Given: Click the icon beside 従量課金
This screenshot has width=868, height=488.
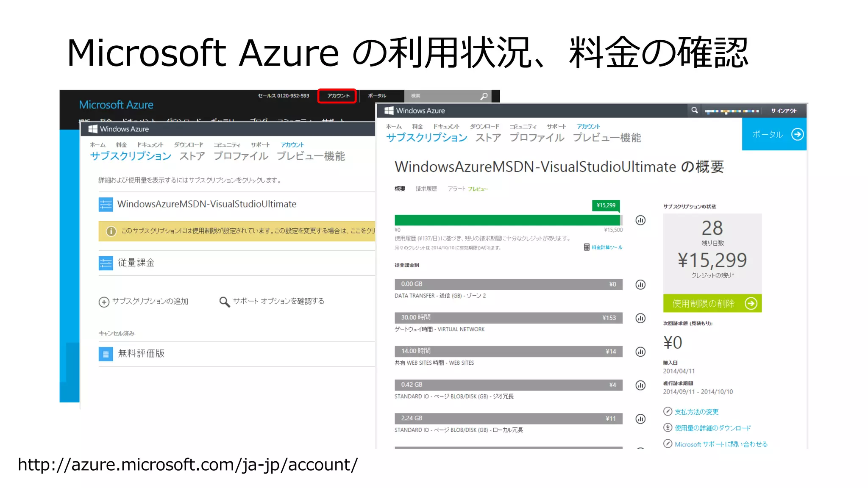Looking at the screenshot, I should point(106,263).
